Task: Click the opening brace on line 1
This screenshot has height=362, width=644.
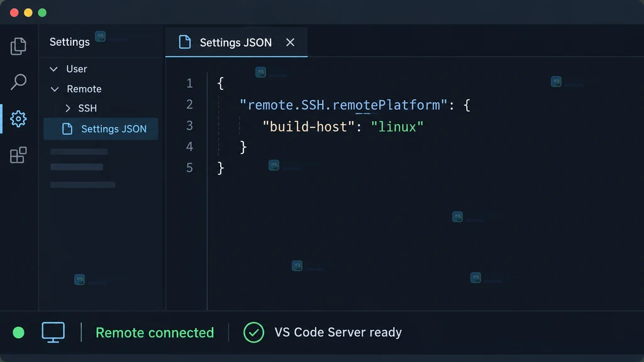Action: pyautogui.click(x=221, y=84)
